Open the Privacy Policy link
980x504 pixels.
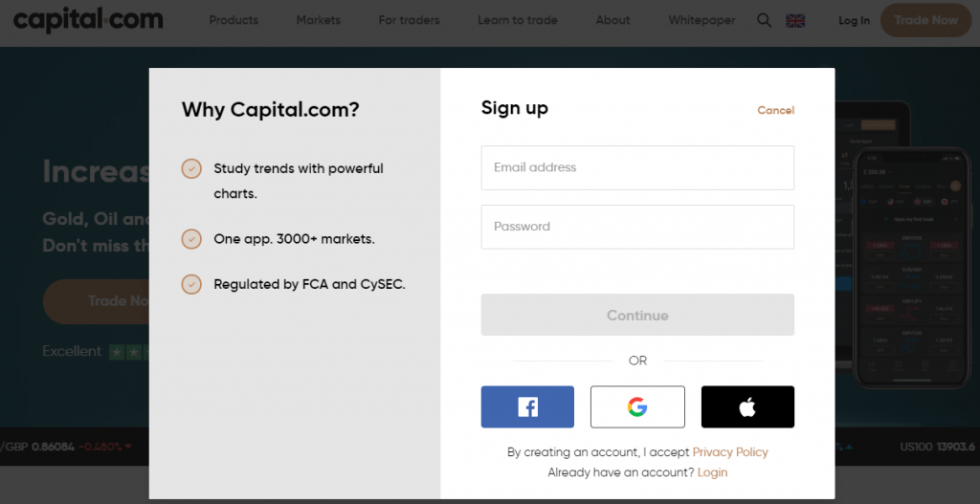coord(730,452)
